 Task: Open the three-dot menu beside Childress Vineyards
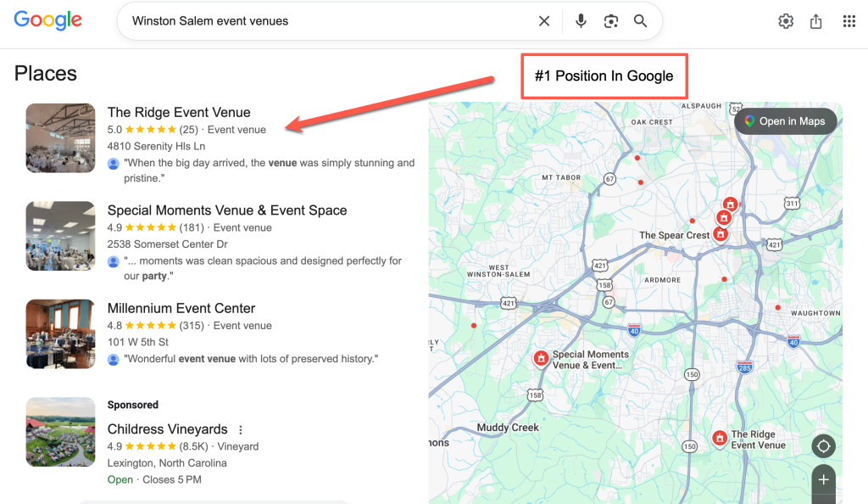[240, 430]
